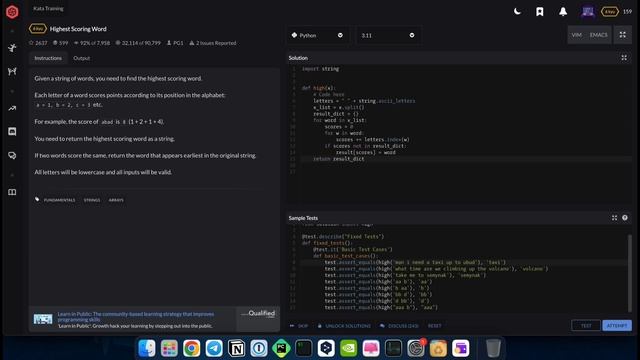Open the Kumite sparring sidebar icon
Screen dimensions: 640x360
pyautogui.click(x=12, y=71)
